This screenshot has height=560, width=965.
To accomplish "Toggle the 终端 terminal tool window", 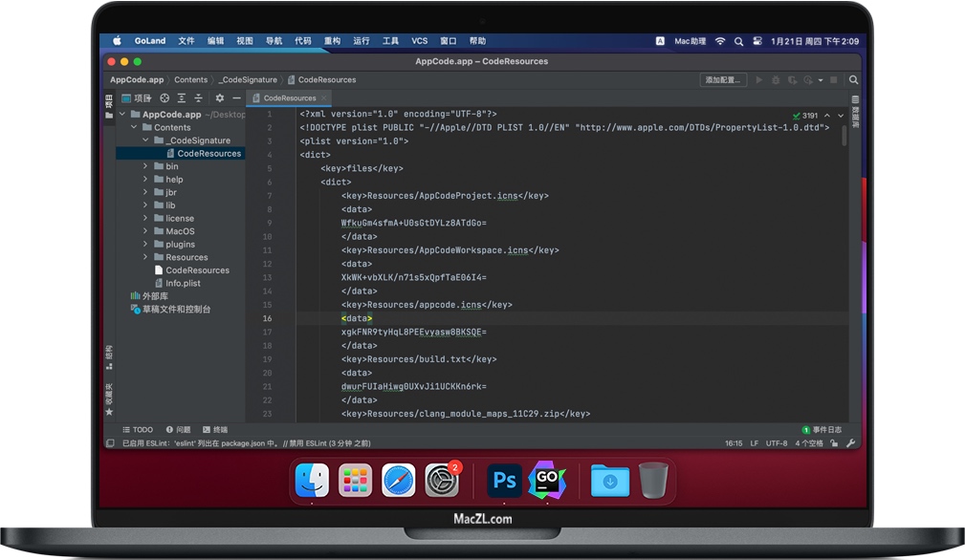I will click(214, 430).
